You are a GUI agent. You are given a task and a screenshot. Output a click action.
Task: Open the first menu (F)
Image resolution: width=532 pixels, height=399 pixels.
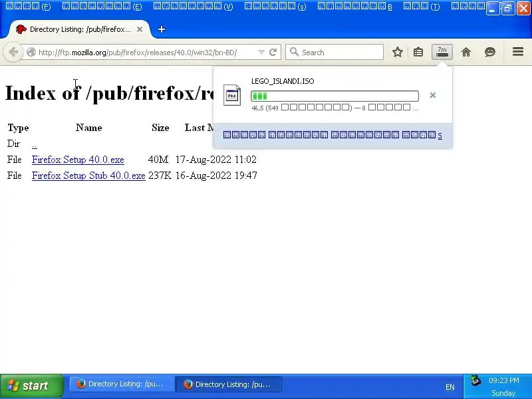[x=28, y=6]
